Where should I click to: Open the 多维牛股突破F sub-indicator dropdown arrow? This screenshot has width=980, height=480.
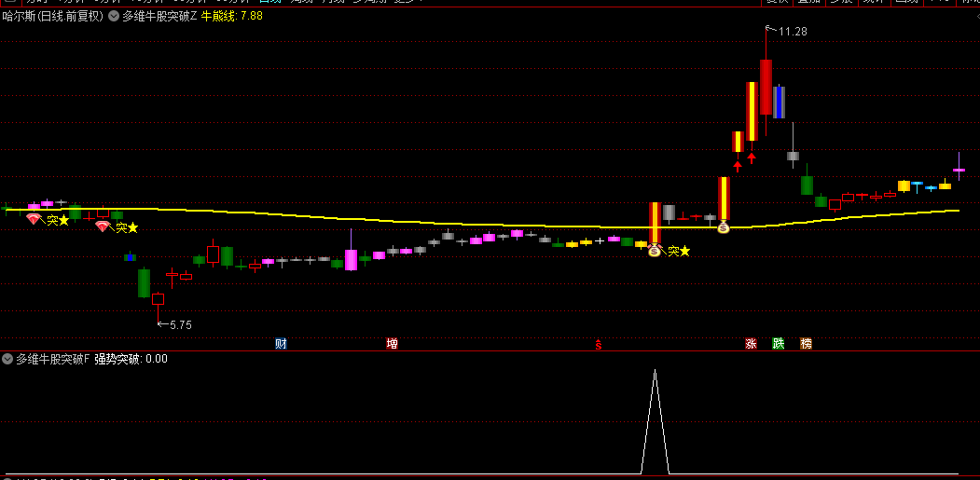point(7,359)
